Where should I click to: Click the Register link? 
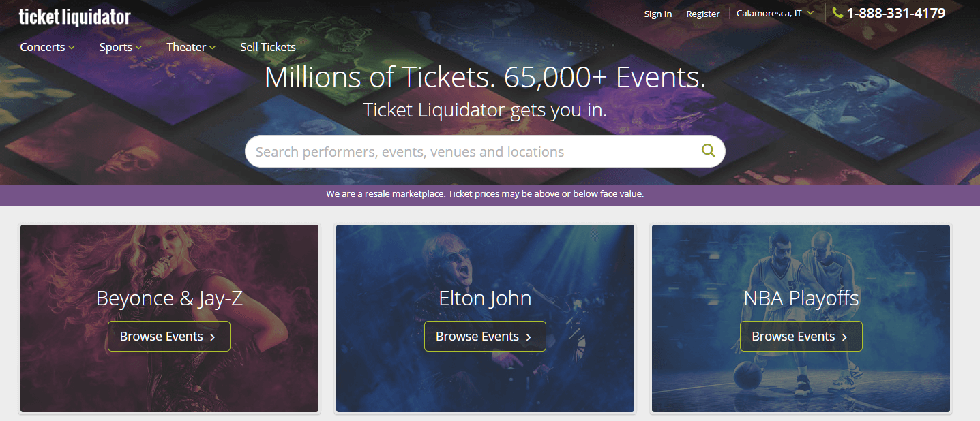click(x=702, y=13)
